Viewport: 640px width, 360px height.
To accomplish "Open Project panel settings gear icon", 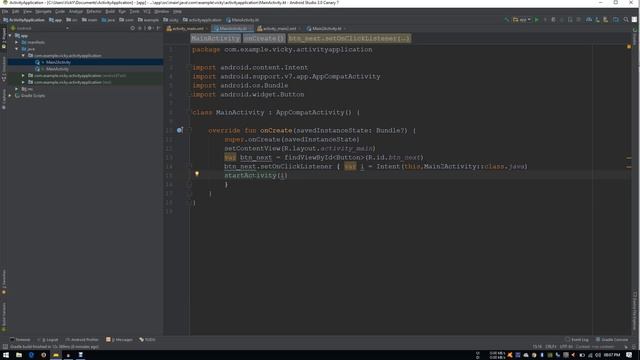I will [149, 28].
